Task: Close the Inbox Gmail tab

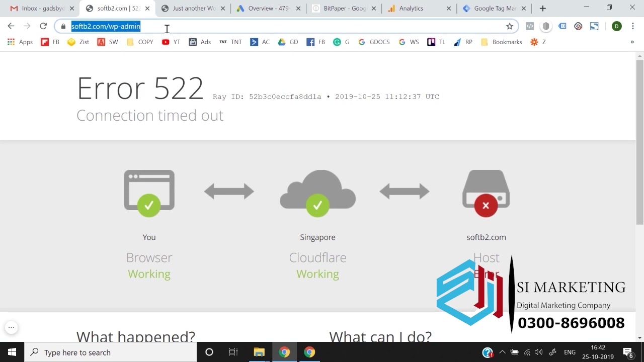Action: pyautogui.click(x=72, y=9)
